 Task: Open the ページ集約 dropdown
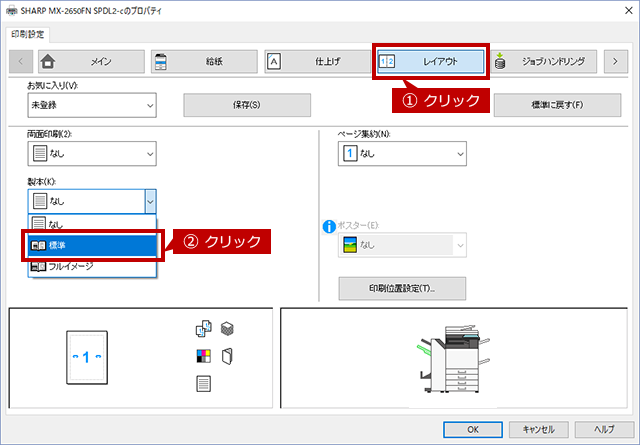pos(402,154)
